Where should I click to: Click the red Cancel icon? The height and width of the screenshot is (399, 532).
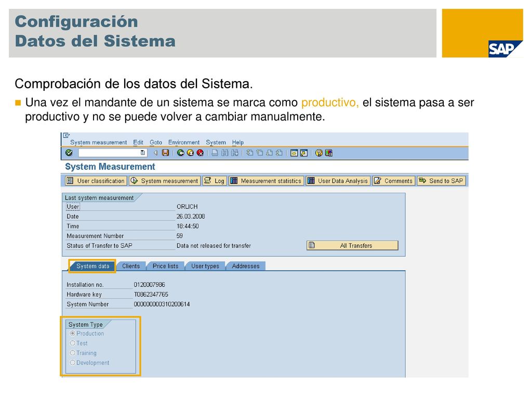[200, 153]
